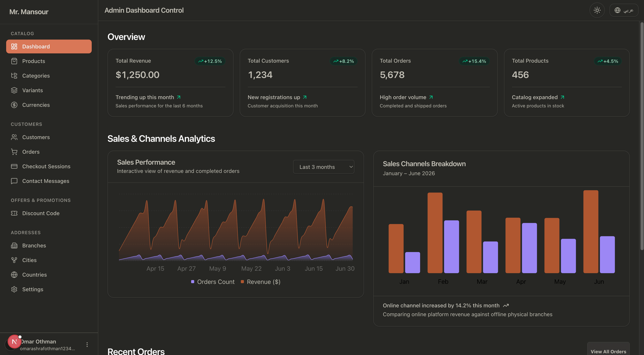Click the dropdown chevron in Sales Performance
Image resolution: width=644 pixels, height=355 pixels.
point(351,167)
